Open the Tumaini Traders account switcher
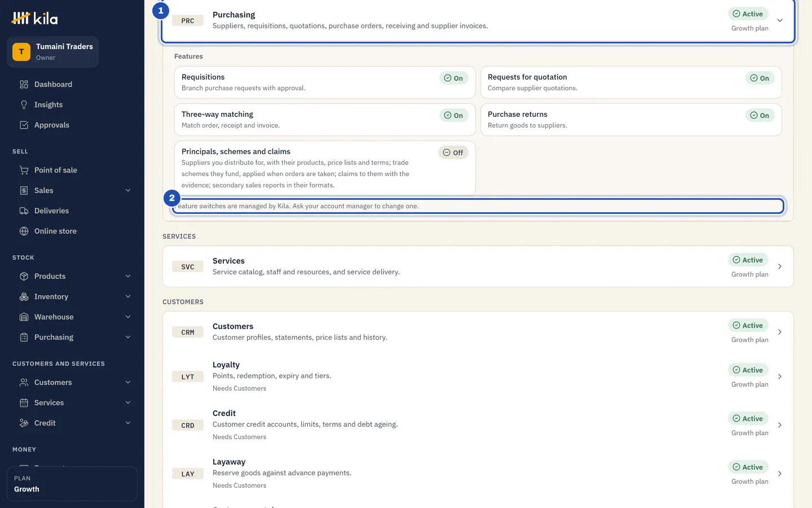The image size is (812, 508). 53,52
